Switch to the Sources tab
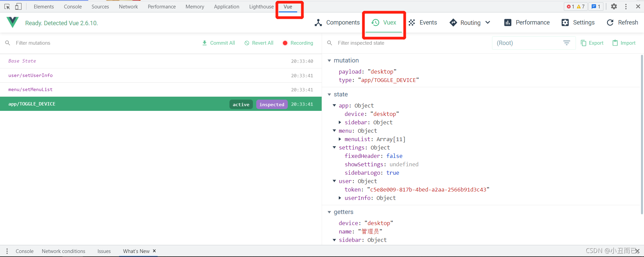 coord(100,7)
